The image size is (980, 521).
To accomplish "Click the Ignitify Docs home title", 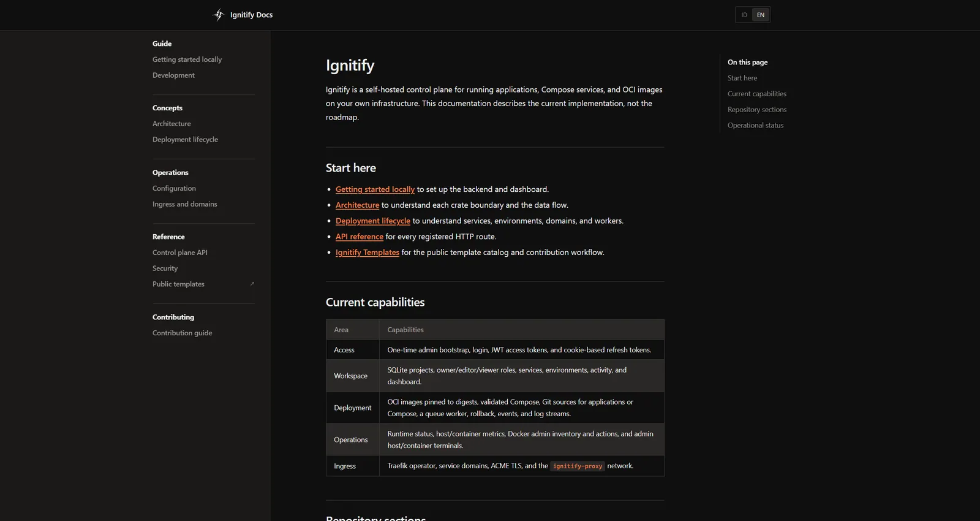I will click(x=251, y=15).
